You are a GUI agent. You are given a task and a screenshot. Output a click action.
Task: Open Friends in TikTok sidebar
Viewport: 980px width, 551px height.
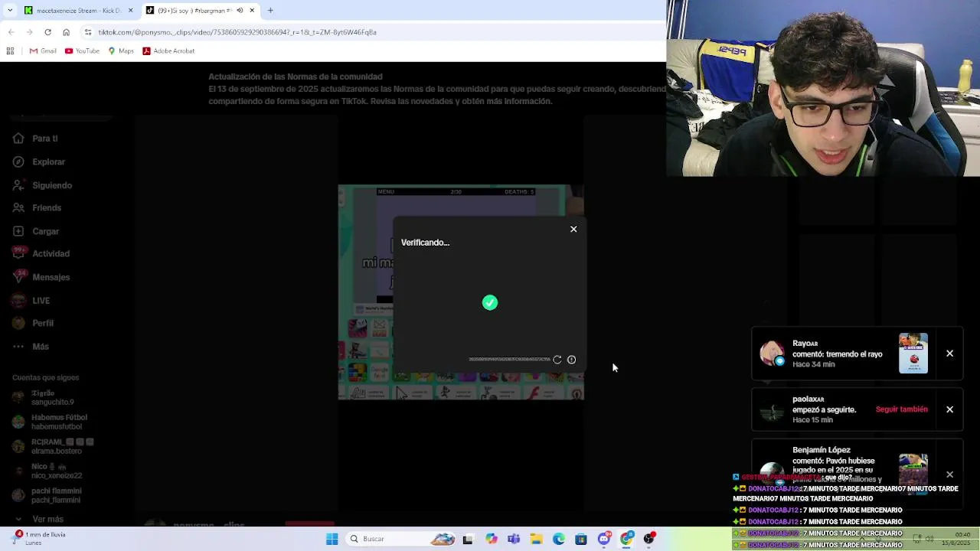click(x=37, y=208)
